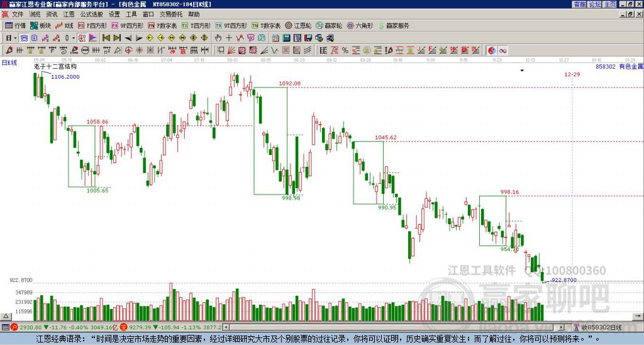Screen dimensions: 644x345
Task: Open the 工具 menu
Action: coord(131,14)
